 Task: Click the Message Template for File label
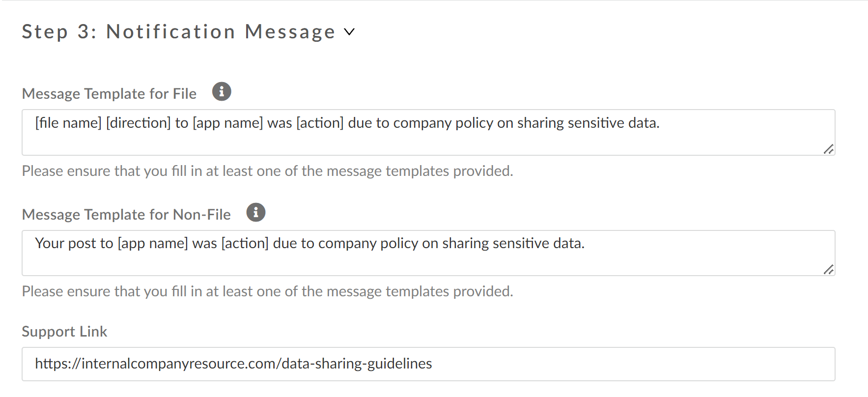(x=109, y=94)
